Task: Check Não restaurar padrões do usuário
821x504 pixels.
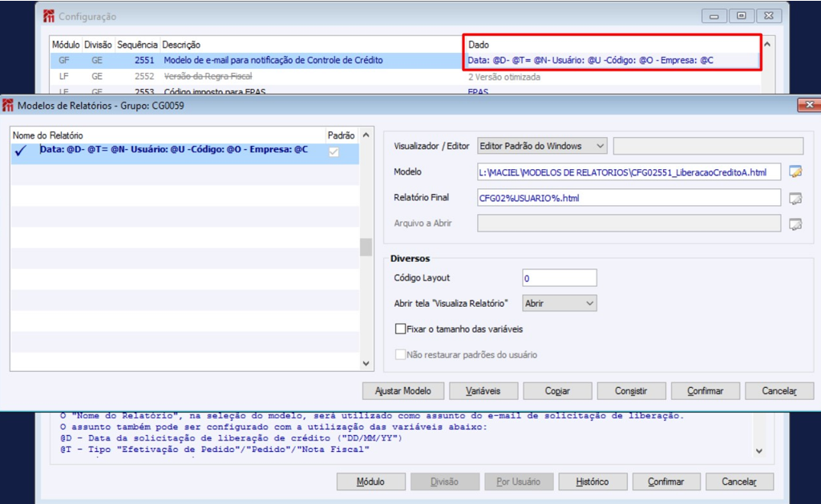Action: 401,354
